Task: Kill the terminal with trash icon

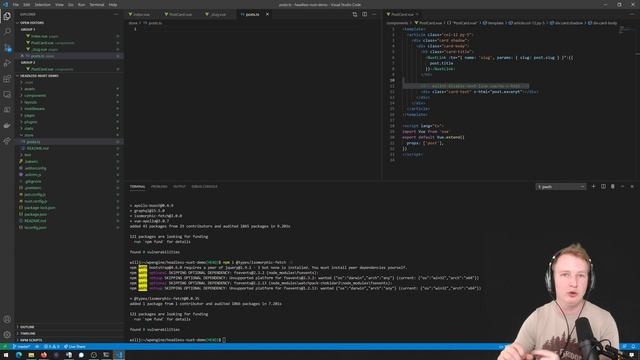Action: pyautogui.click(x=613, y=187)
